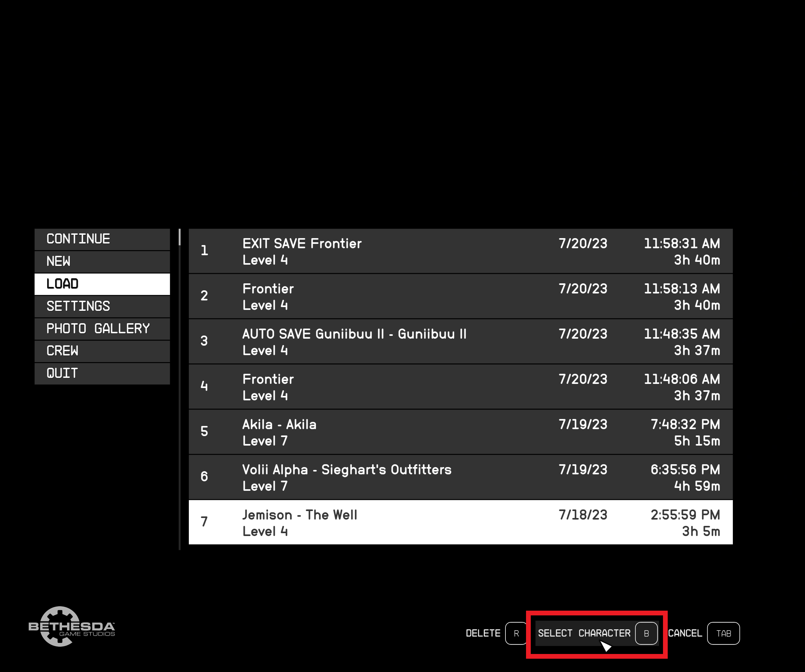Click the Select Character button label
The height and width of the screenshot is (672, 805).
click(584, 633)
